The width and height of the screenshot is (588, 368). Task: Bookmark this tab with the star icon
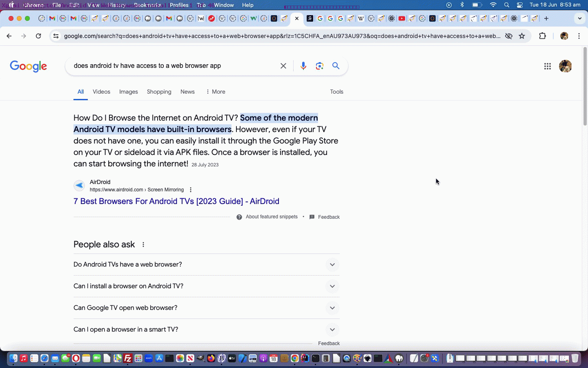(522, 36)
